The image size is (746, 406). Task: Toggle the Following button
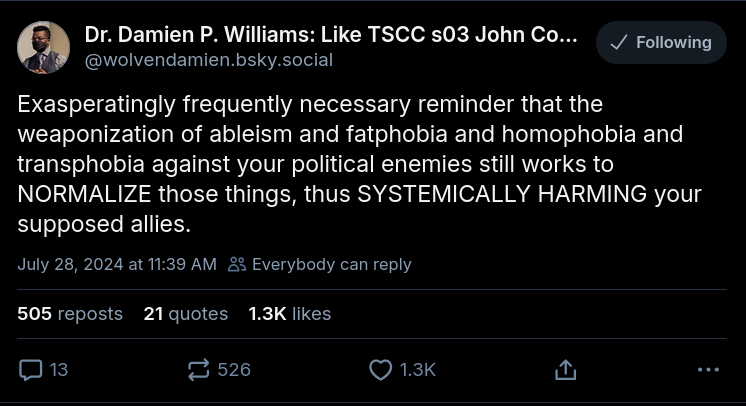661,42
